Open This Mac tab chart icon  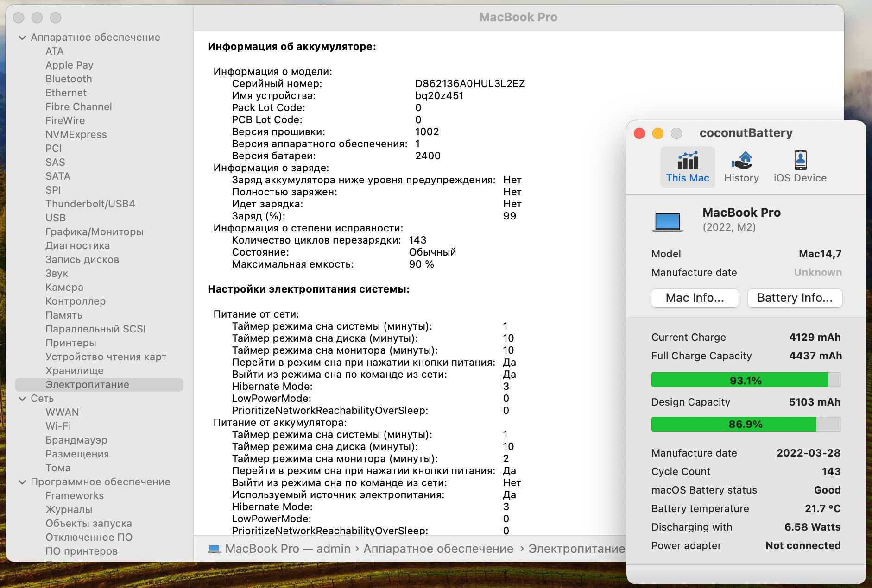pos(688,161)
